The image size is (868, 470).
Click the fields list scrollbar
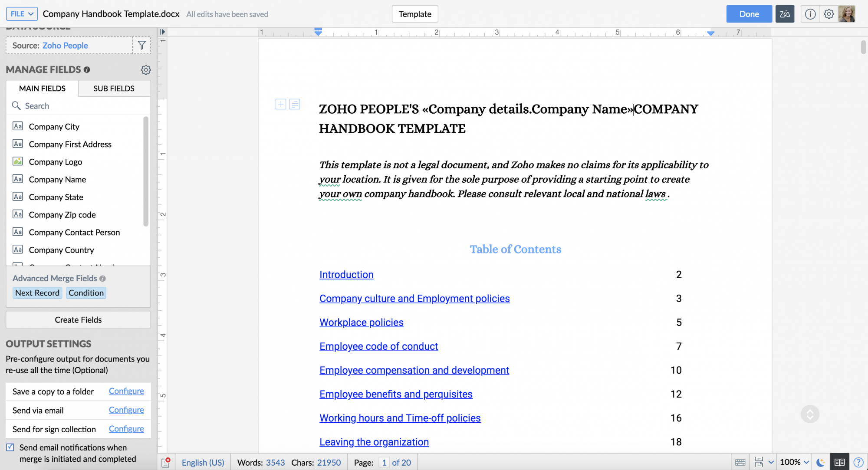coord(146,171)
